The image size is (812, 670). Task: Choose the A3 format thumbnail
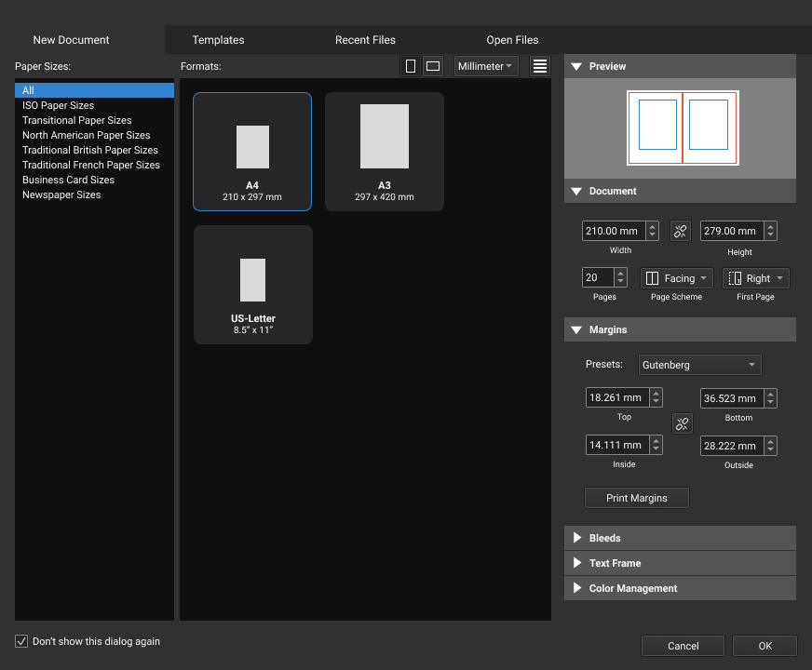(385, 152)
